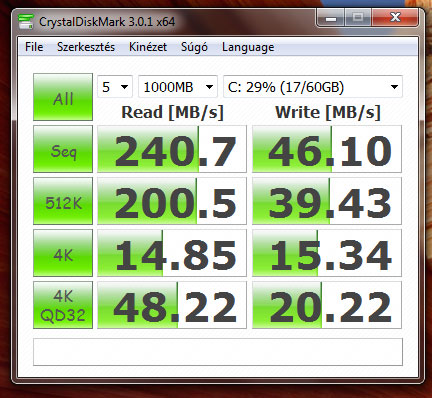Start the 4K QD32 test
Image resolution: width=432 pixels, height=398 pixels.
(x=63, y=305)
